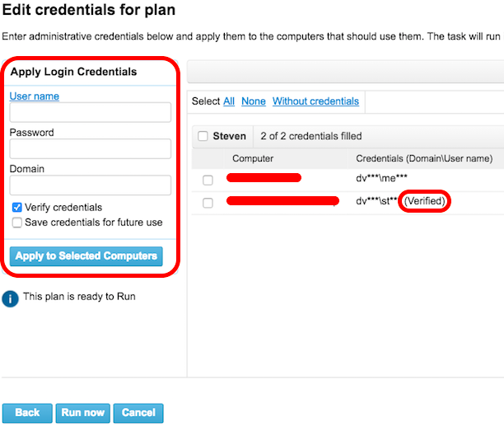Image resolution: width=504 pixels, height=441 pixels.
Task: Click the blue info icon
Action: tap(10, 299)
